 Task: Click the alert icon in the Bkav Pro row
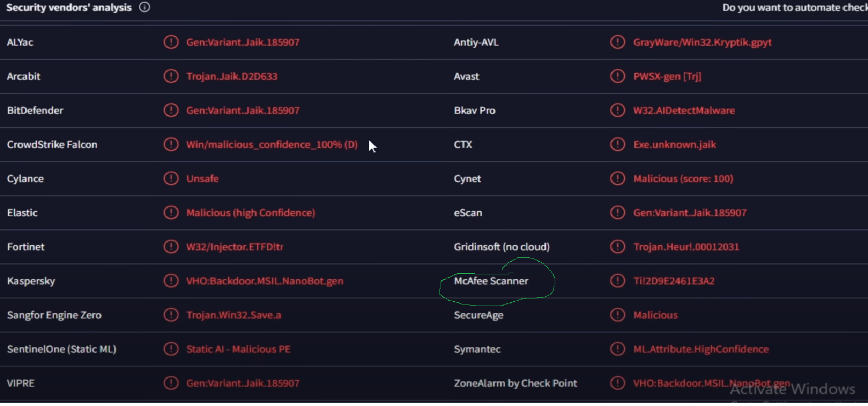point(618,110)
